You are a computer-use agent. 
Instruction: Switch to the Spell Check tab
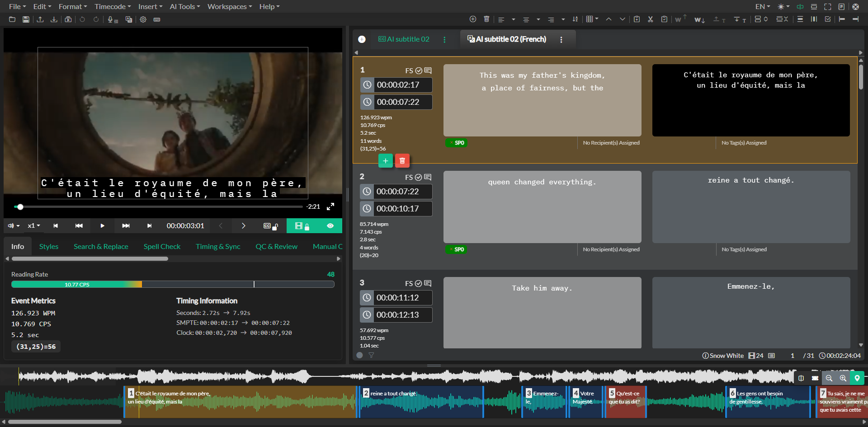(162, 246)
